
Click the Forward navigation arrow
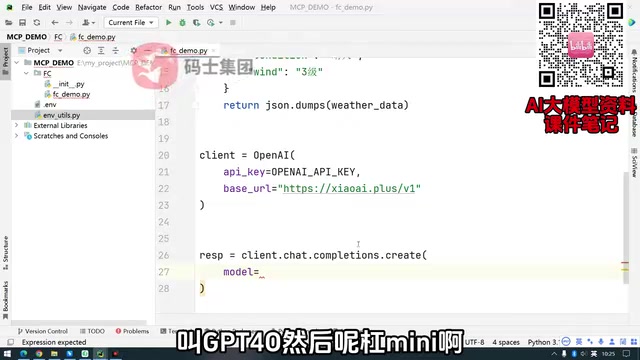click(69, 22)
